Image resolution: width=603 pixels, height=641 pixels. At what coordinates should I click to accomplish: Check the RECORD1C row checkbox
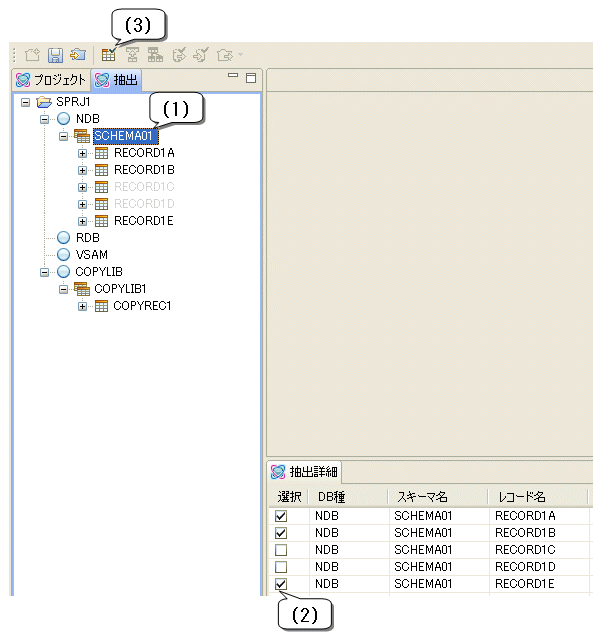pos(281,550)
